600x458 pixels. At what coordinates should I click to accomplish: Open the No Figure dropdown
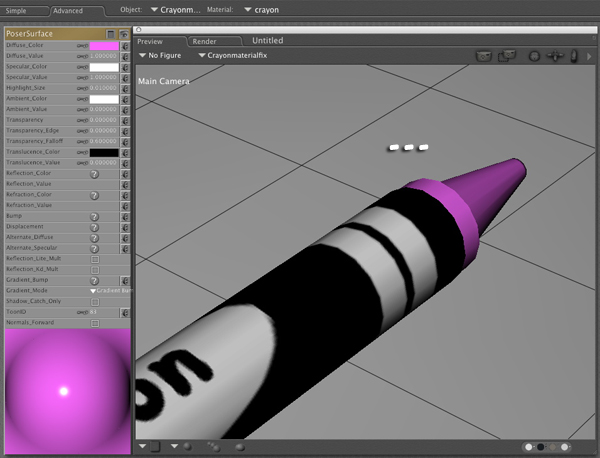point(160,55)
